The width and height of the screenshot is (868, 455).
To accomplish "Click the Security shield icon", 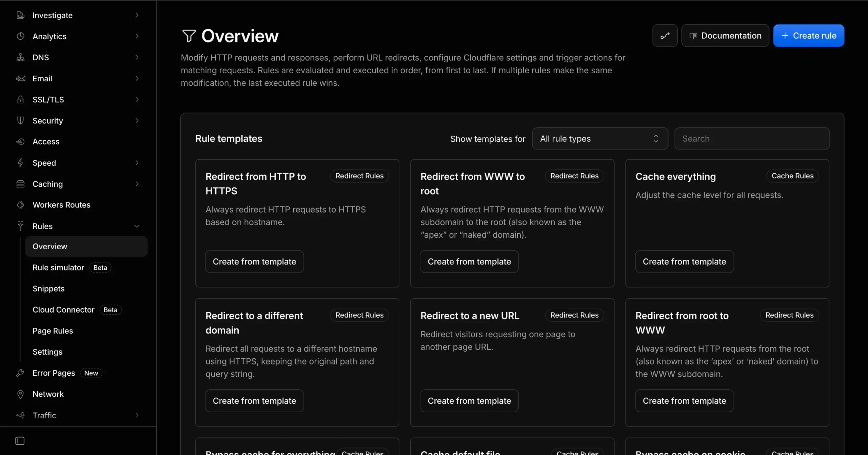I will 20,120.
